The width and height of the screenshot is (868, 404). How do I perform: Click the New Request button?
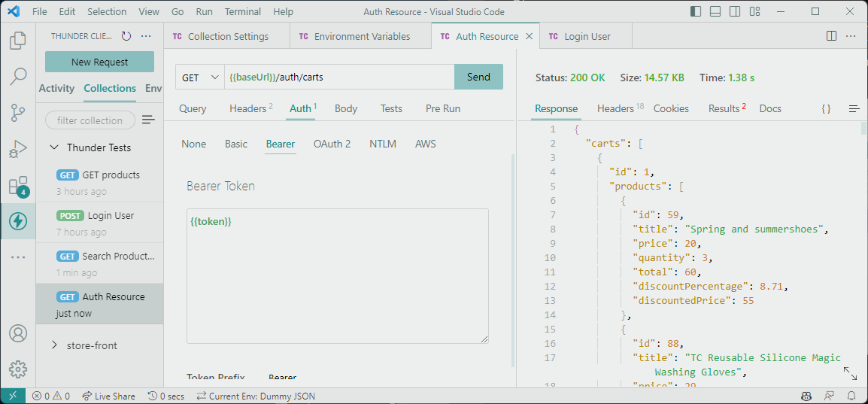99,62
